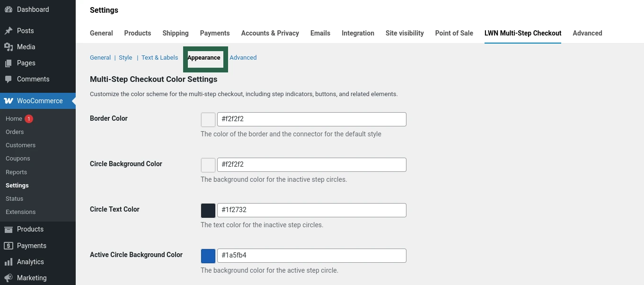Open the Point of Sale tab
644x285 pixels.
pyautogui.click(x=454, y=33)
